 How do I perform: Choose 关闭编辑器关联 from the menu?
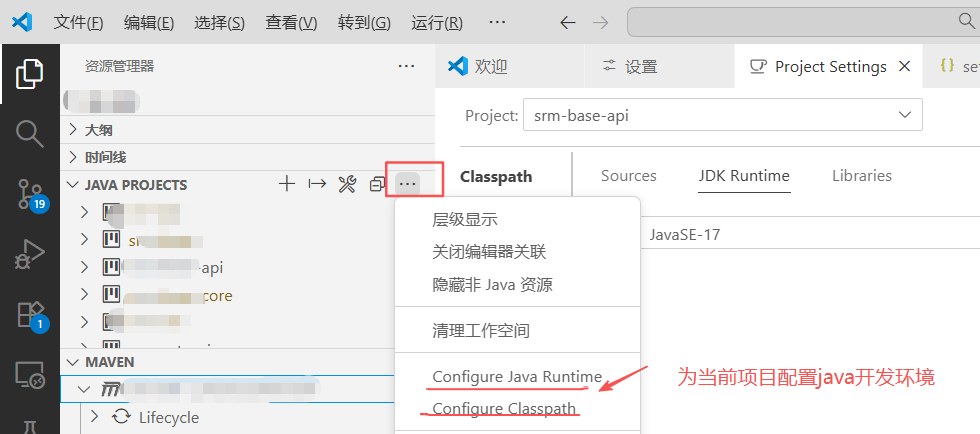pyautogui.click(x=518, y=252)
